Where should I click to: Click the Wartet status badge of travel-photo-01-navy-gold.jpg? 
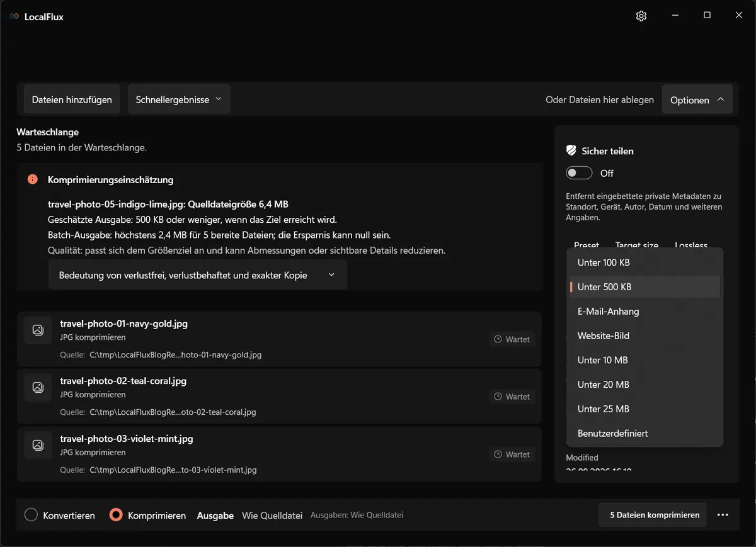[x=512, y=339]
